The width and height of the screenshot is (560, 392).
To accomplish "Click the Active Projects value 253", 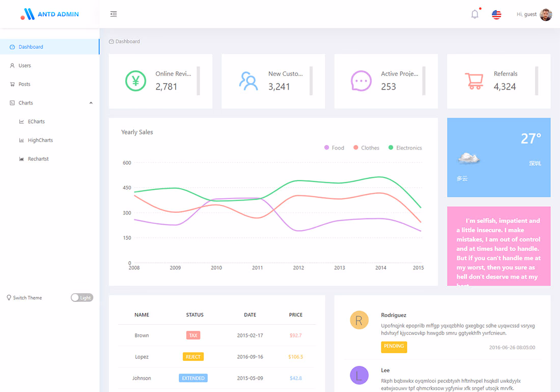I will tap(388, 87).
